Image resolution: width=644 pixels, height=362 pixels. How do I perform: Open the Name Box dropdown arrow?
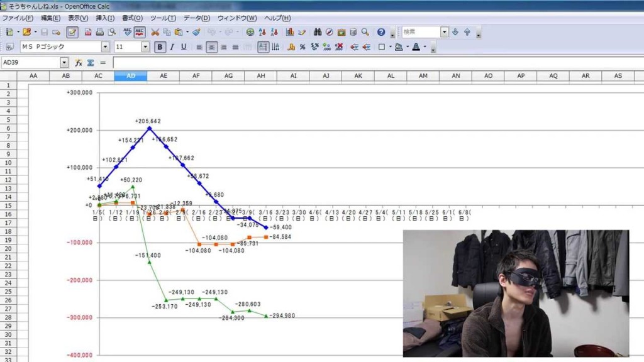pyautogui.click(x=64, y=63)
